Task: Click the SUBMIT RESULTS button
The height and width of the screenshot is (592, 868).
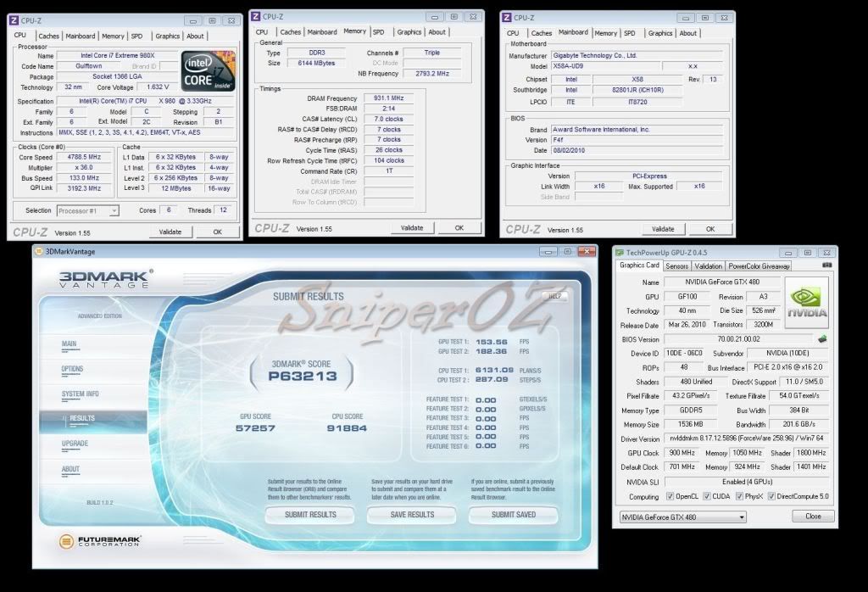Action: point(309,515)
